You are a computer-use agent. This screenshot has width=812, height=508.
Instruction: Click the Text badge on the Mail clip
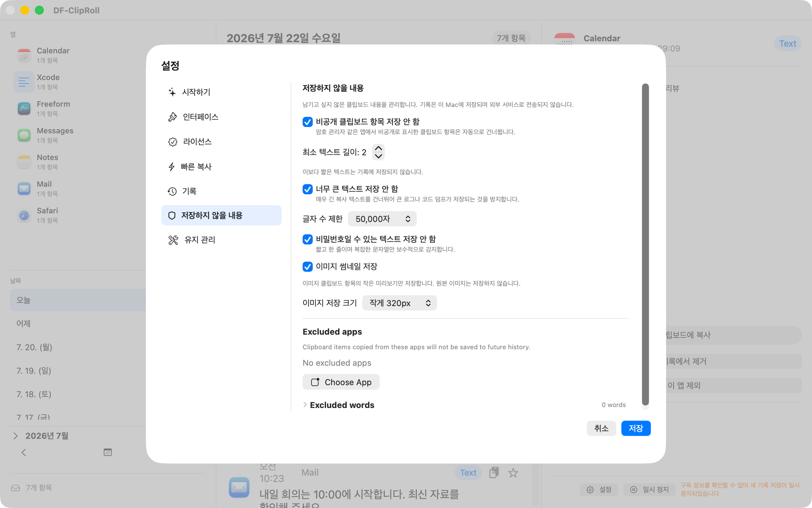468,472
